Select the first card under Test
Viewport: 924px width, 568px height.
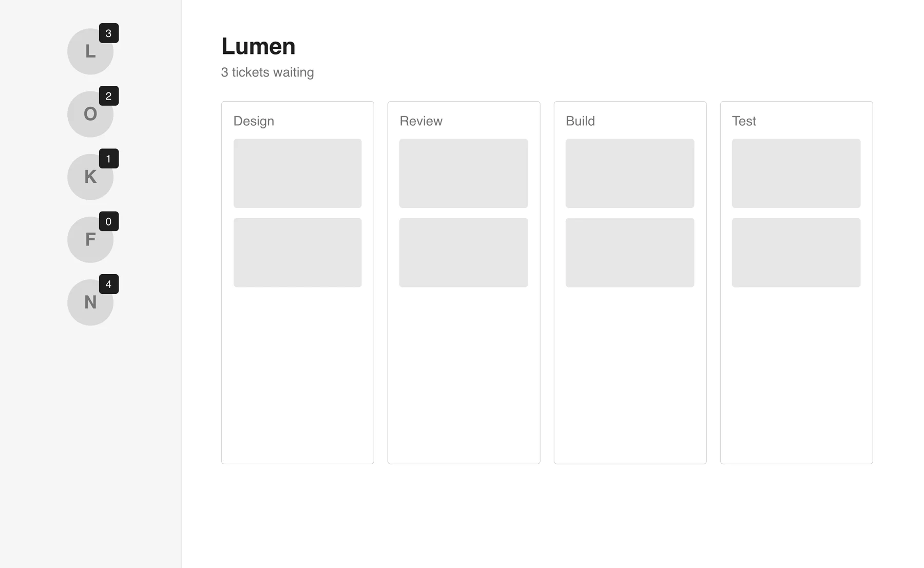[x=796, y=173]
